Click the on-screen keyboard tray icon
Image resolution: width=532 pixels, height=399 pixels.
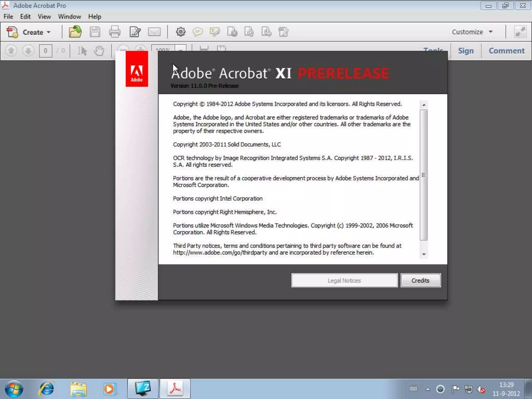pos(414,389)
